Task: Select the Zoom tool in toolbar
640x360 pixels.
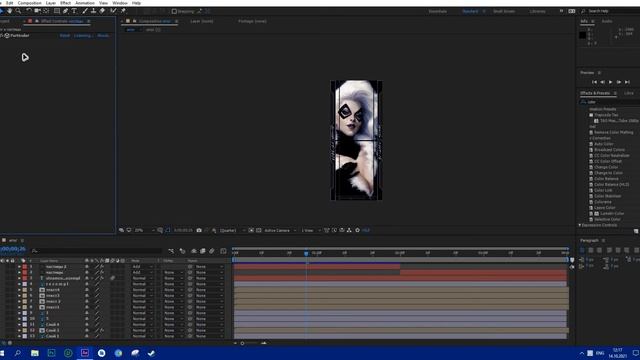Action: coord(18,11)
